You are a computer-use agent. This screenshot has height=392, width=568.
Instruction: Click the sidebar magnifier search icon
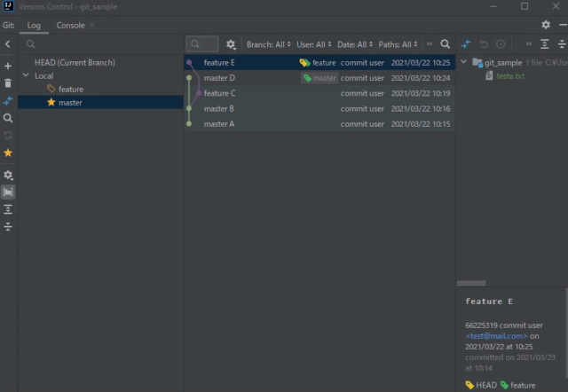click(x=8, y=118)
